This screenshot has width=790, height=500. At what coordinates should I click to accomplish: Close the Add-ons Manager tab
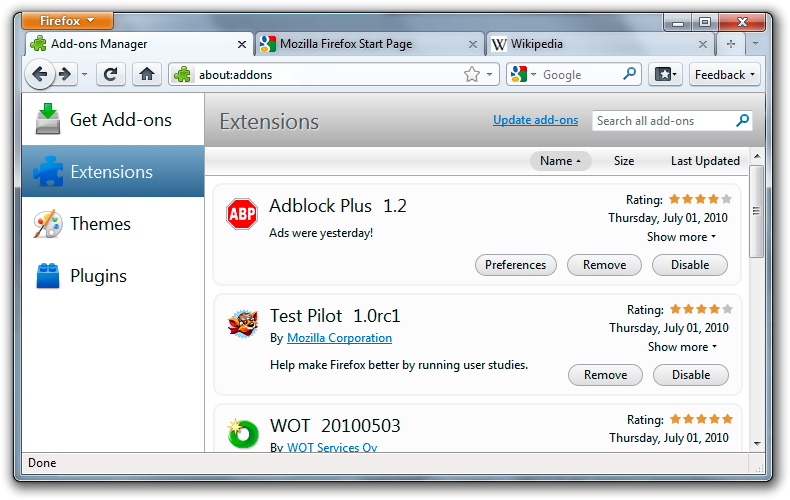click(242, 44)
